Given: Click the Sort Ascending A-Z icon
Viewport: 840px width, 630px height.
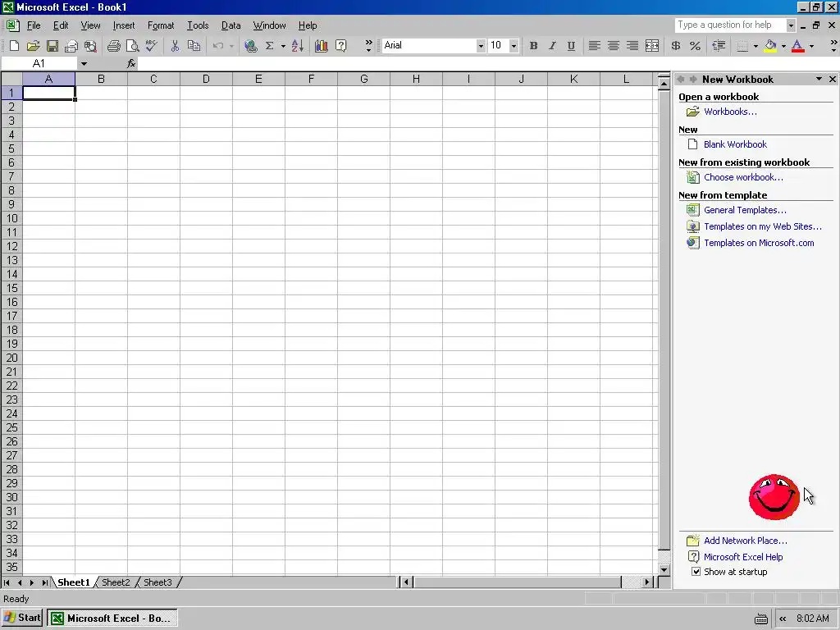Looking at the screenshot, I should coord(298,46).
